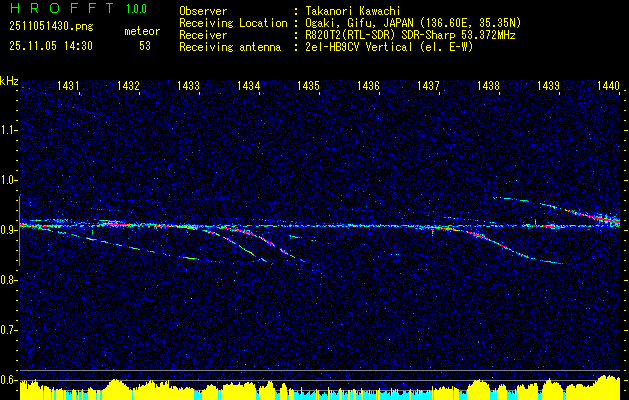Click time marker 1438
The image size is (629, 400).
click(488, 85)
